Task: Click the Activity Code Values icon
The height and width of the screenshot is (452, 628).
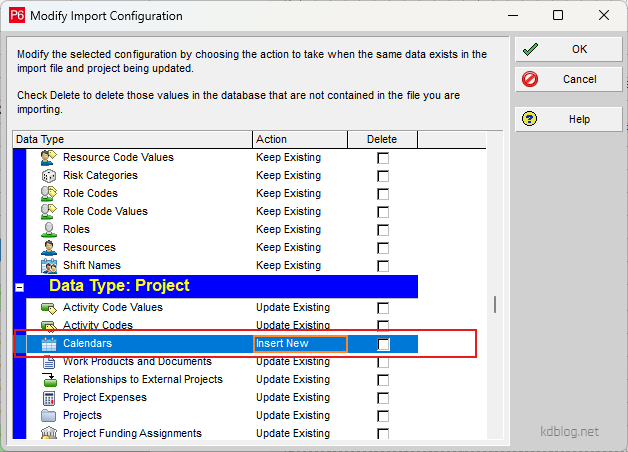Action: [x=48, y=308]
